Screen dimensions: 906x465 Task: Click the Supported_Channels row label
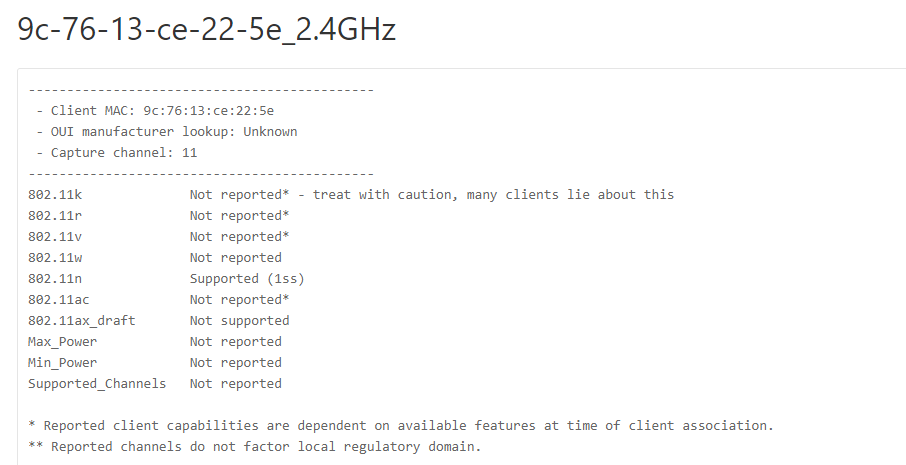(x=97, y=384)
